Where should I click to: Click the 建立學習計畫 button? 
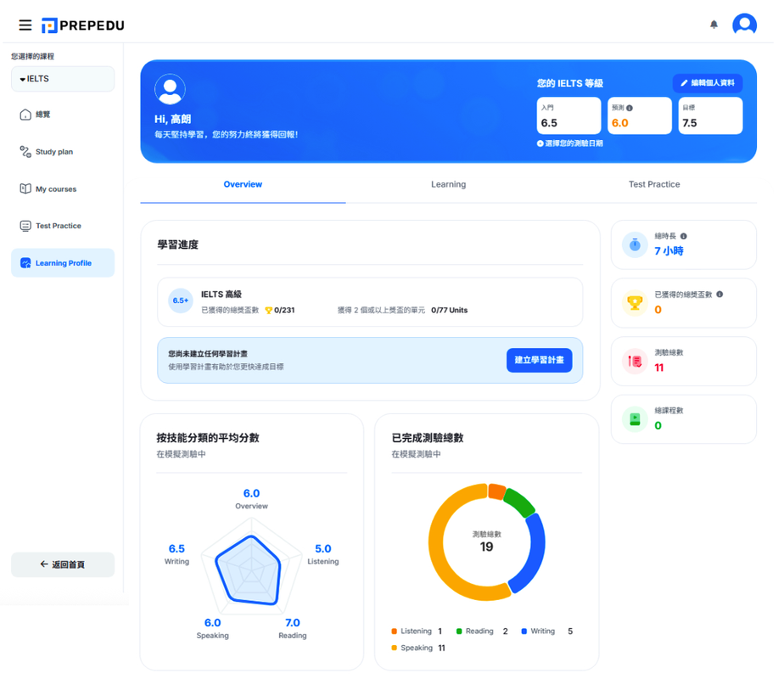[x=540, y=361]
